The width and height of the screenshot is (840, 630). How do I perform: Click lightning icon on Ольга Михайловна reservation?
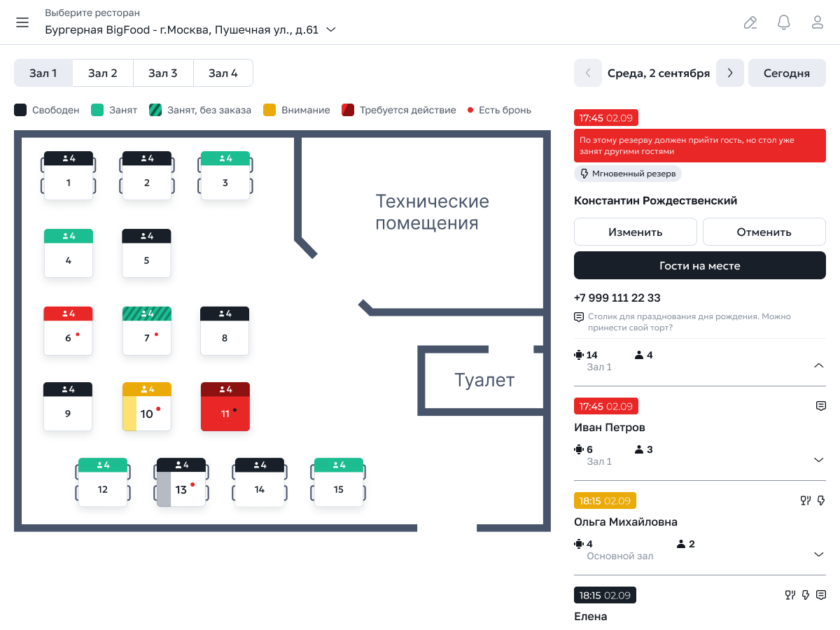point(821,500)
